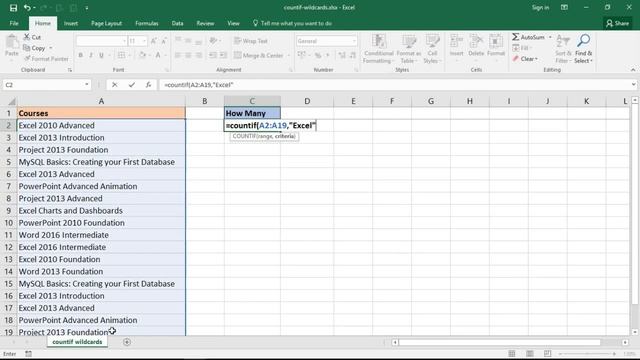Click the Share button
Screen dimensions: 640x360
point(617,23)
